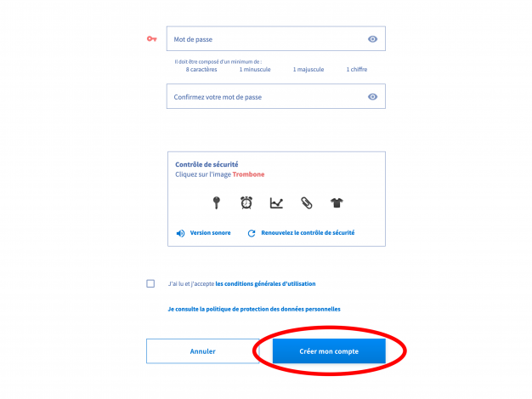Click the line chart captcha image
Image resolution: width=532 pixels, height=399 pixels.
(x=276, y=202)
